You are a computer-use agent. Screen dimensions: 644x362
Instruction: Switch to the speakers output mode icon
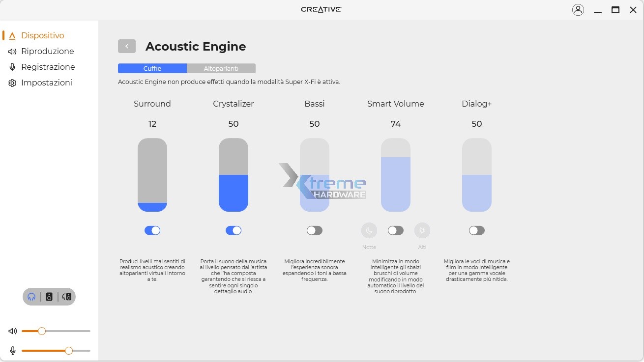tap(49, 297)
